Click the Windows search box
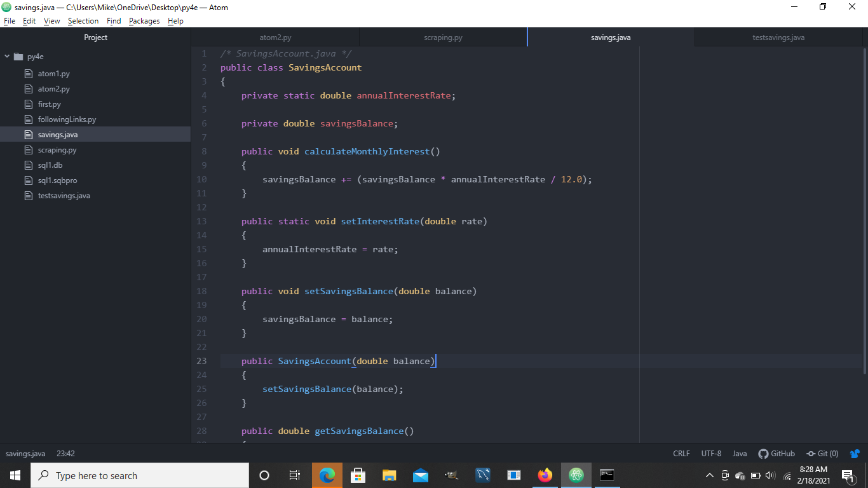The height and width of the screenshot is (488, 868). click(x=140, y=475)
